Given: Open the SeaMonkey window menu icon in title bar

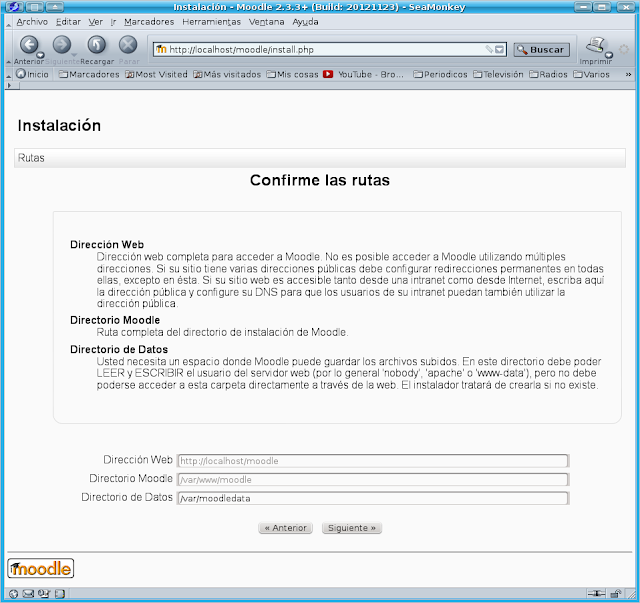Looking at the screenshot, I should [14, 7].
